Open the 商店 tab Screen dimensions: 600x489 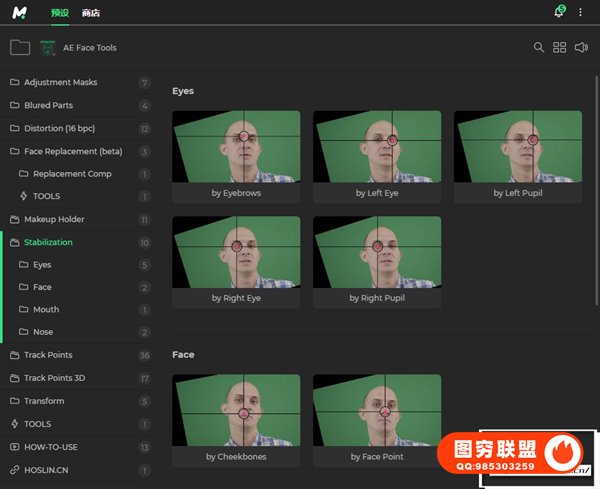point(91,13)
